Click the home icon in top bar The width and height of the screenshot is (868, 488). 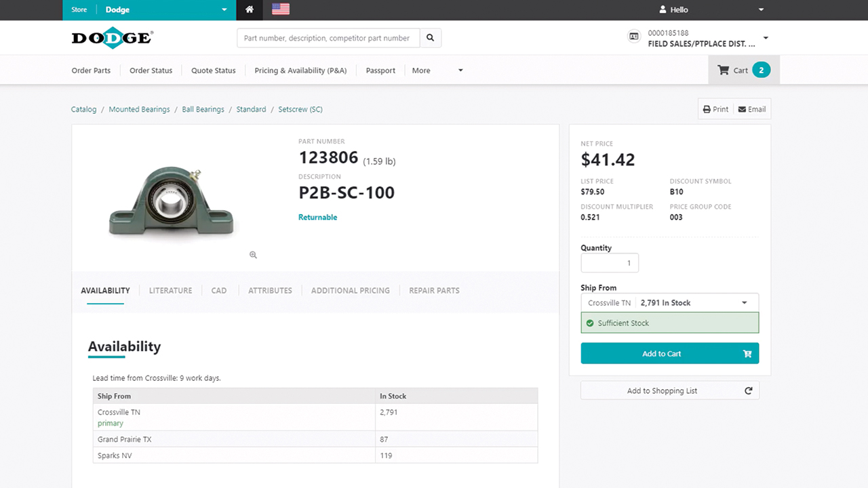(x=250, y=9)
